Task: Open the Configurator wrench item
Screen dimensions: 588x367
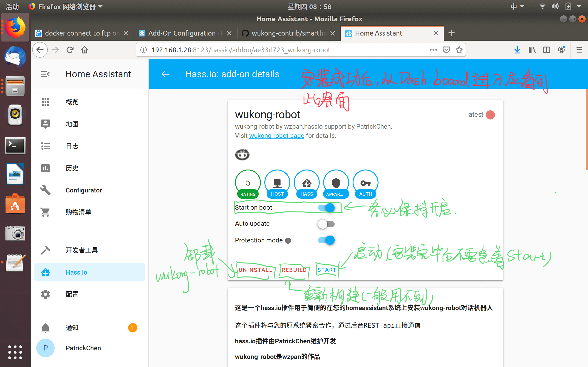Action: [x=83, y=190]
